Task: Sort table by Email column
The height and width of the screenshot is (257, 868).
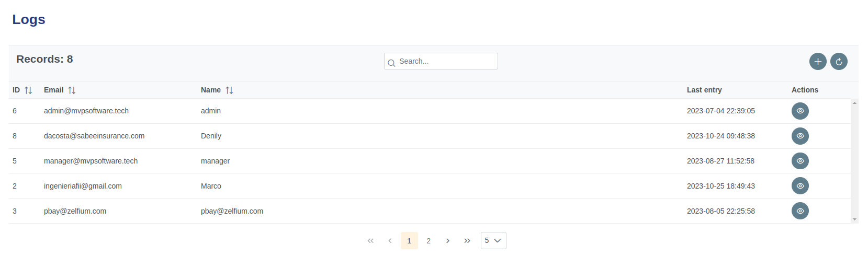Action: tap(72, 90)
